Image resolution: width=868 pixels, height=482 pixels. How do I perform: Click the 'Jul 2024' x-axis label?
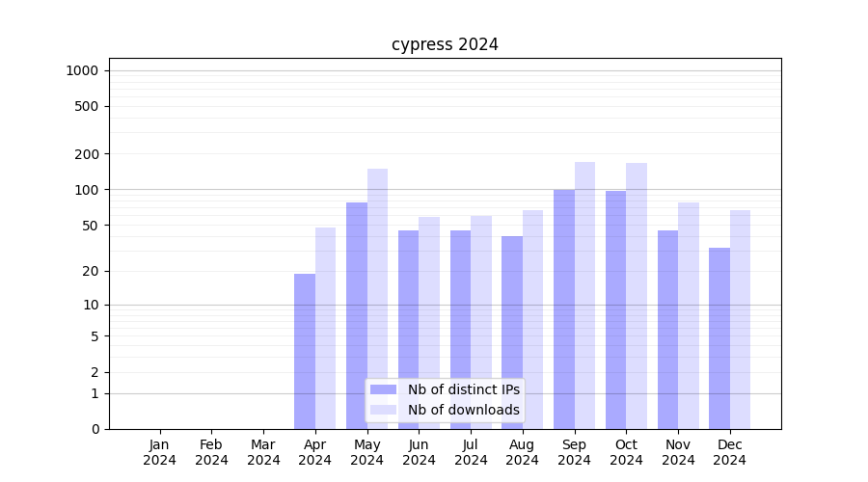click(x=471, y=452)
